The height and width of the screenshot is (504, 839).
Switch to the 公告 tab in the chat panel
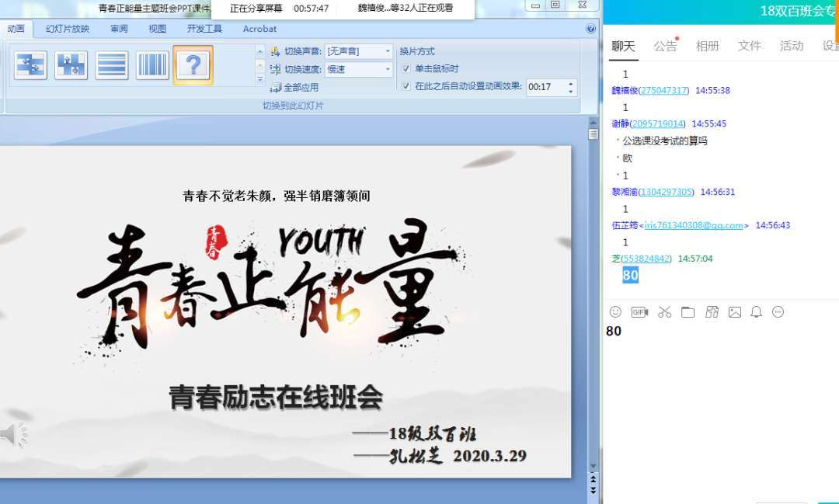coord(664,47)
